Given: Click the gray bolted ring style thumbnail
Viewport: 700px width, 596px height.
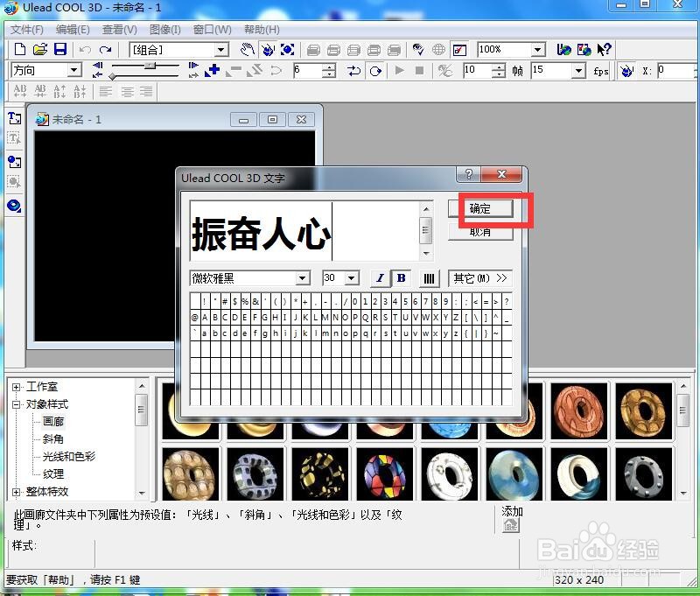Looking at the screenshot, I should click(x=643, y=473).
